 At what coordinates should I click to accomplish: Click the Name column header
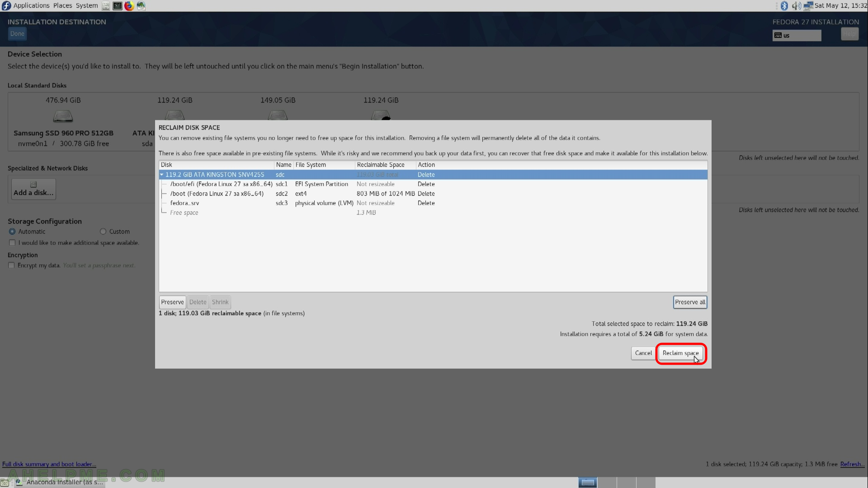click(x=284, y=165)
